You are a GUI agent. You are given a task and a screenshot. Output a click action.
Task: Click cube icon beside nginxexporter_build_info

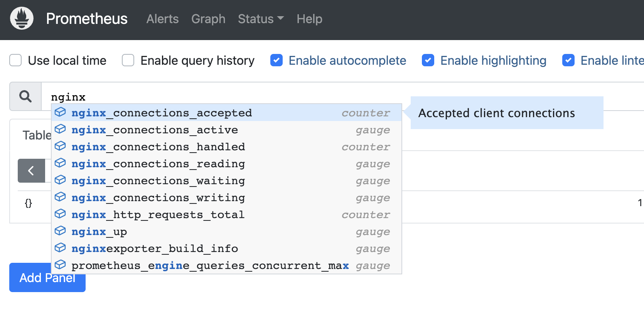tap(60, 248)
